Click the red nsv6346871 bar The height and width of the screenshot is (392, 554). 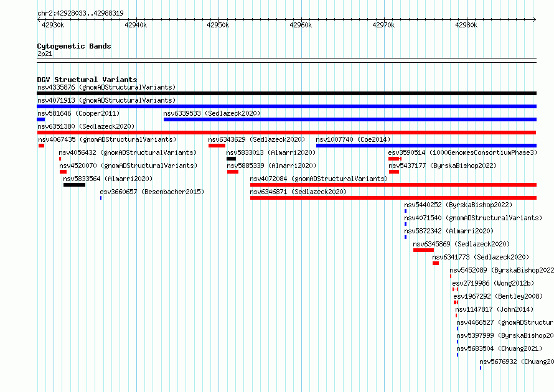point(393,198)
